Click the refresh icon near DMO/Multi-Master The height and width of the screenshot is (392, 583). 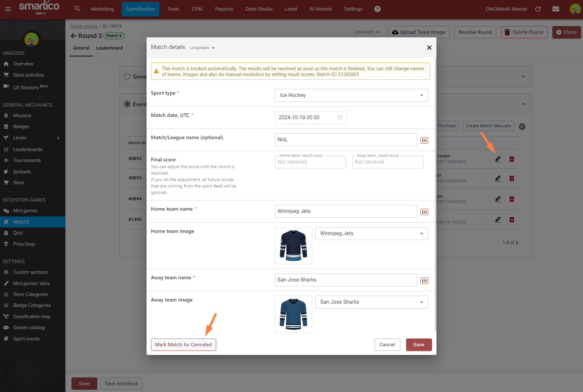coord(538,9)
